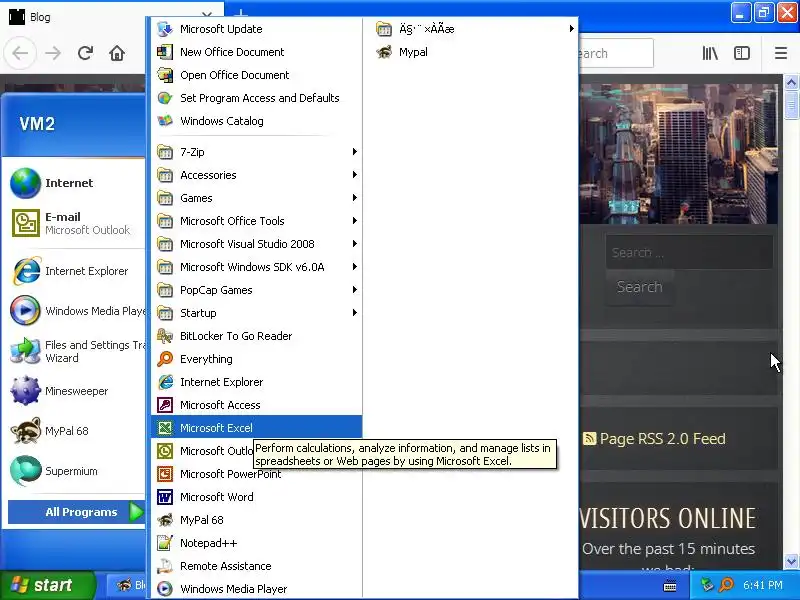Viewport: 800px width, 600px height.
Task: Open Internet globe icon in Start menu
Action: [26, 183]
